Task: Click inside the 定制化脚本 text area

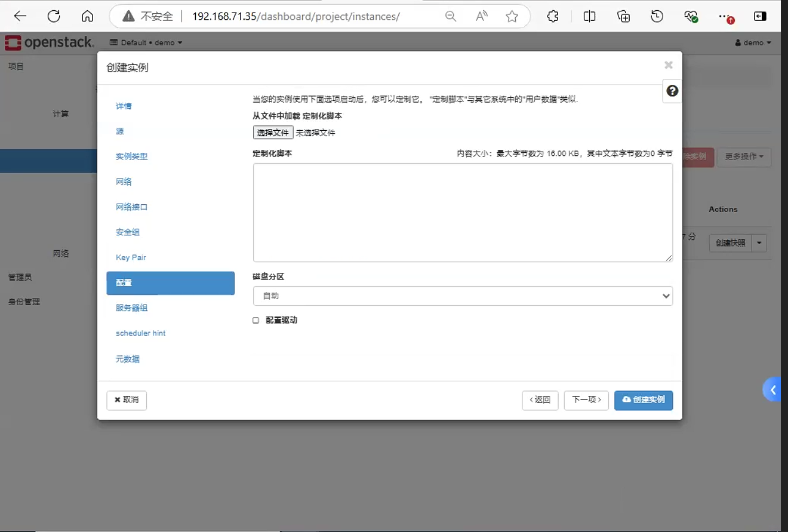Action: pos(463,213)
